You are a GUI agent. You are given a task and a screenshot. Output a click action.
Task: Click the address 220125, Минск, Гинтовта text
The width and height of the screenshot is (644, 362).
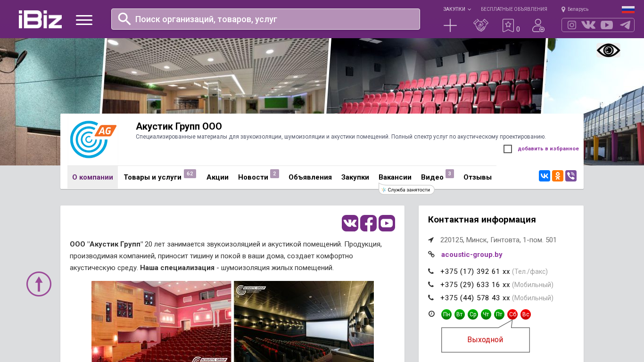pyautogui.click(x=498, y=240)
